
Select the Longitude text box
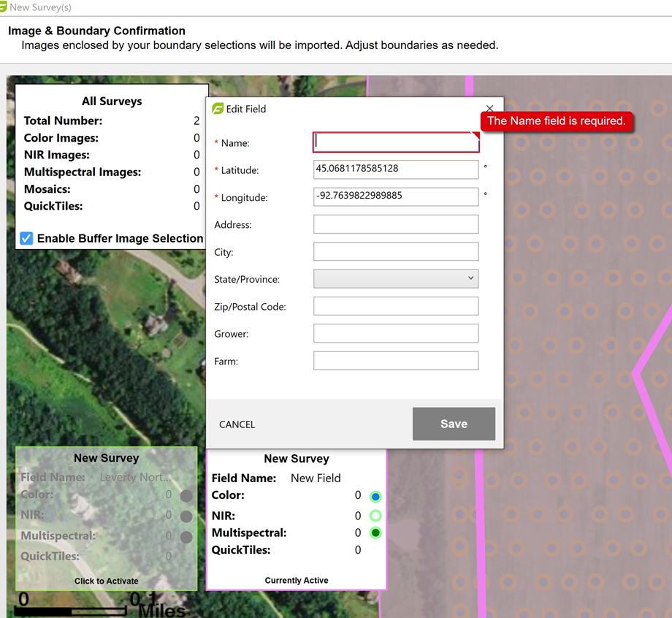(396, 197)
